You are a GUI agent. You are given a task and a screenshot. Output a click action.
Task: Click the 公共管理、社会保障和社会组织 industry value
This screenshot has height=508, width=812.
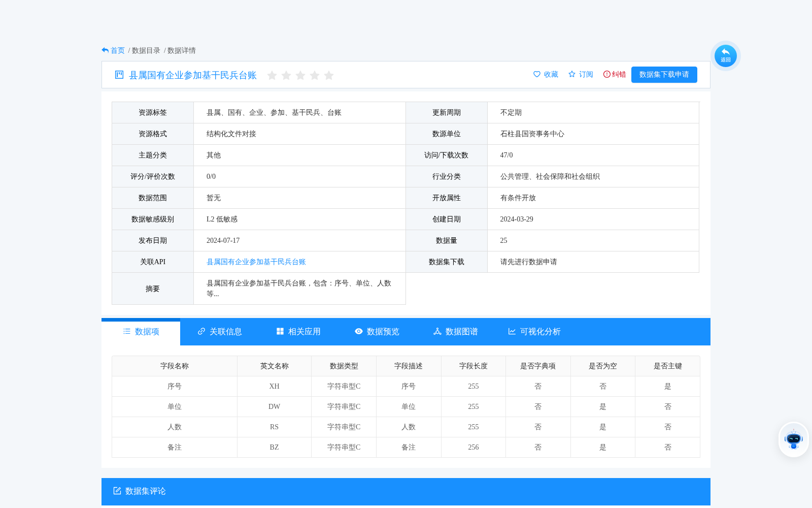click(550, 176)
